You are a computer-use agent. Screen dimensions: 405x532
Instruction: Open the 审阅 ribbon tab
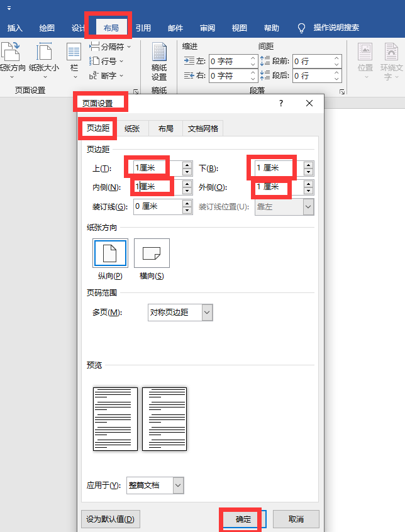208,28
